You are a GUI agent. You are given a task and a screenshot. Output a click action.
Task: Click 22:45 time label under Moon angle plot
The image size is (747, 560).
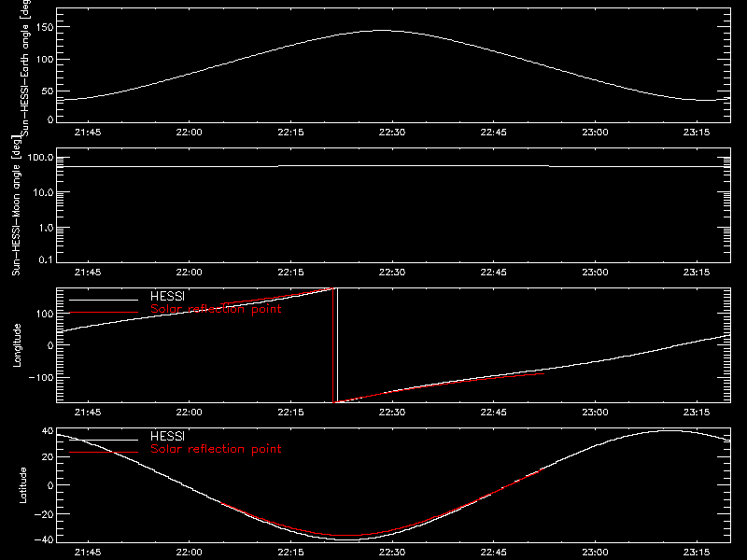(x=494, y=273)
